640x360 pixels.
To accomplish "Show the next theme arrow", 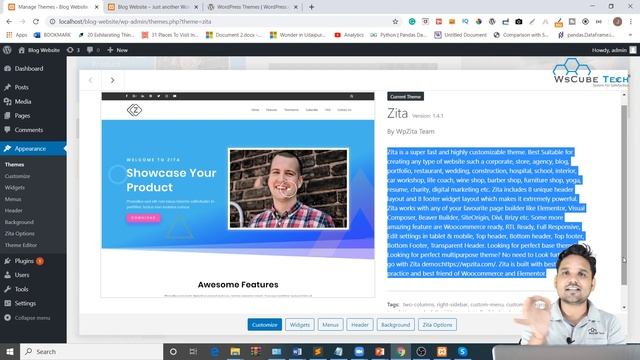I will tap(112, 80).
